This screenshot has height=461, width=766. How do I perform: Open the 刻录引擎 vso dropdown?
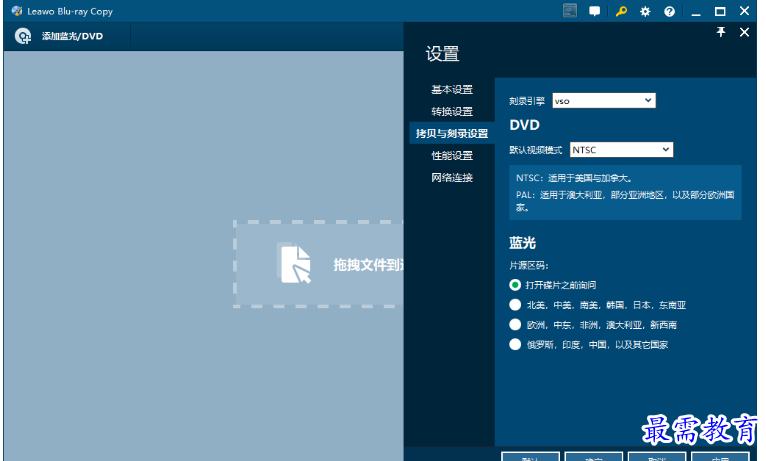point(604,101)
